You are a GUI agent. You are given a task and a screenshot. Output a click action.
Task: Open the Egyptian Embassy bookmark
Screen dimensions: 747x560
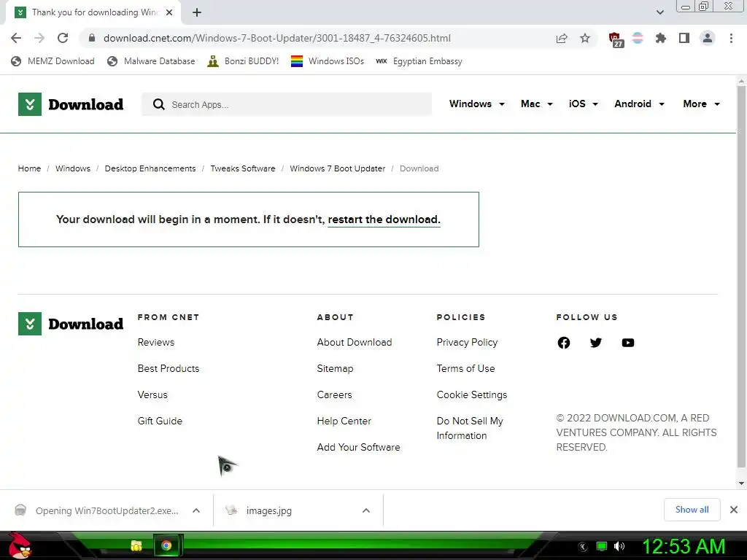419,61
